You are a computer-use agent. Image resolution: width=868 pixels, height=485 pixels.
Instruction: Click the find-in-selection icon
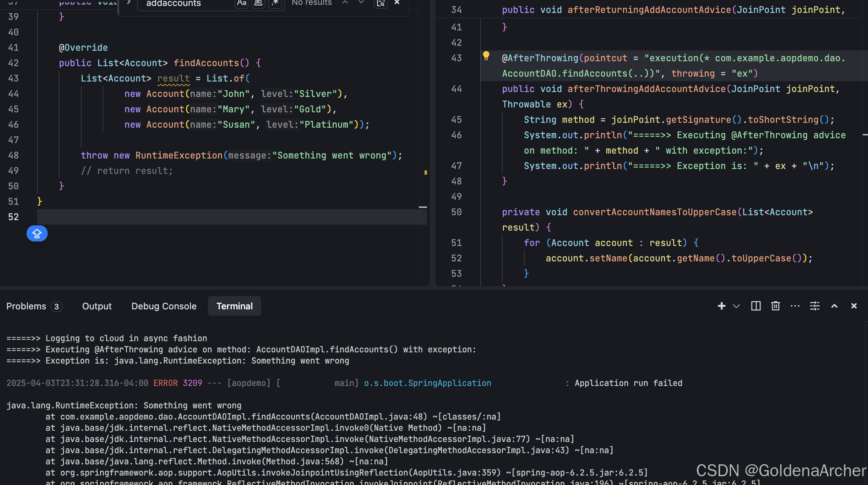(381, 3)
